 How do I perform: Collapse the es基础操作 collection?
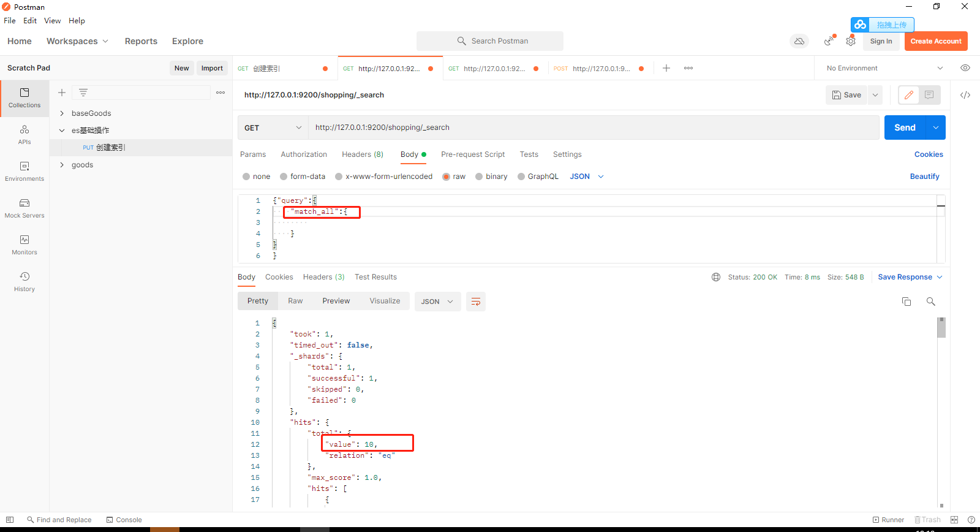click(x=62, y=131)
